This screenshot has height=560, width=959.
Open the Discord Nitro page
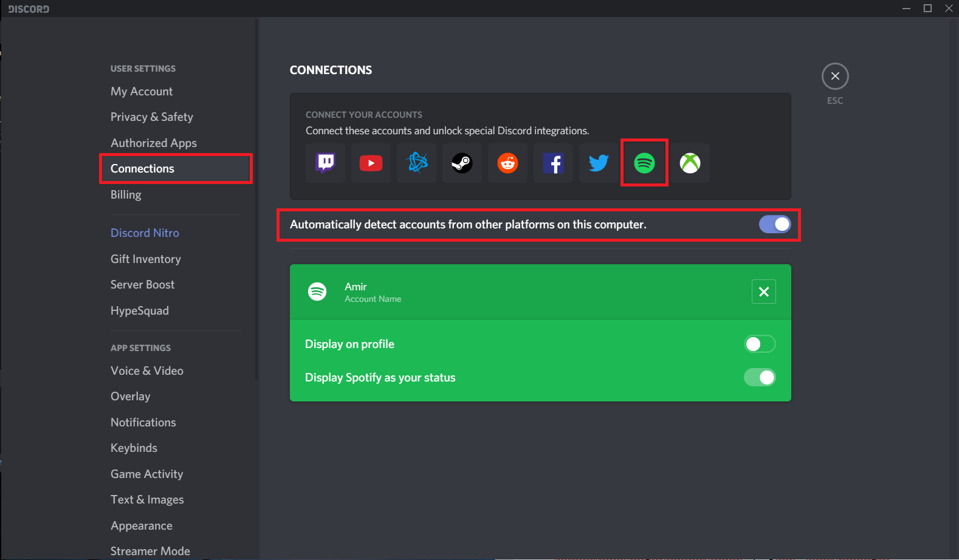point(145,233)
